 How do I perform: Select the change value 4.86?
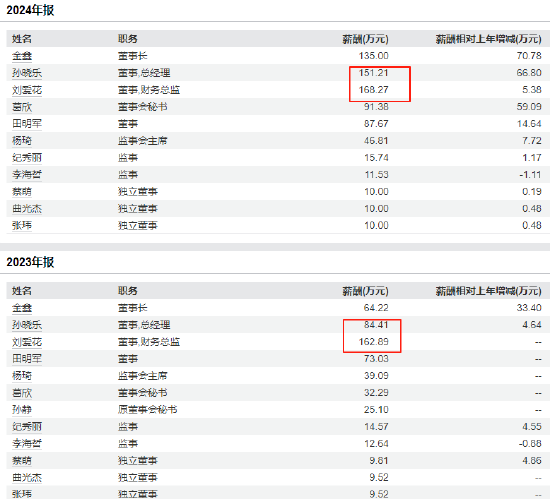532,460
